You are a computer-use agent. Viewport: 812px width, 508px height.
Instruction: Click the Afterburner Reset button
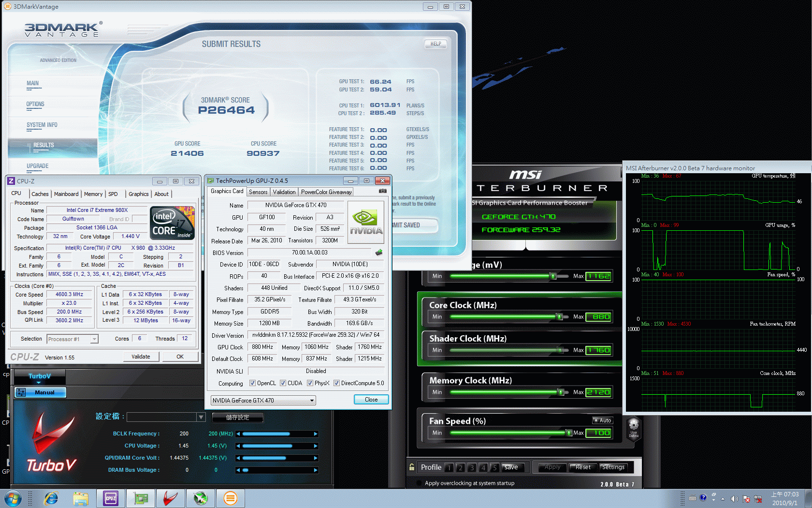coord(582,467)
